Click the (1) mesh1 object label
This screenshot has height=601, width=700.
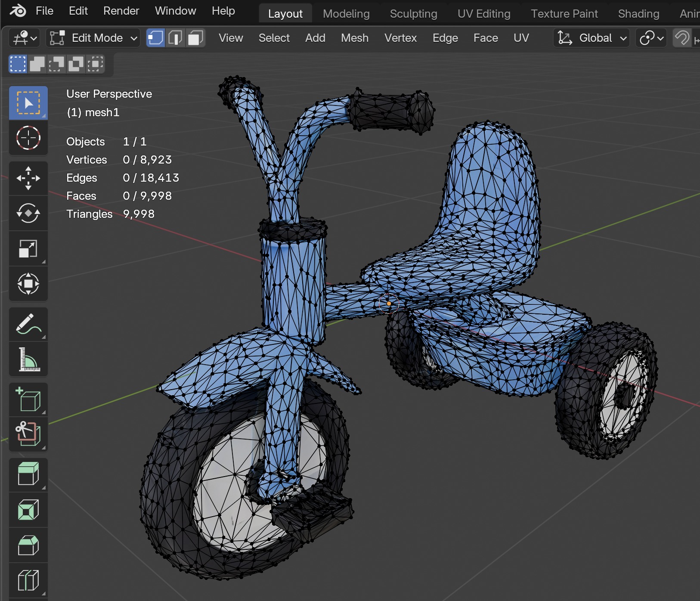point(93,112)
